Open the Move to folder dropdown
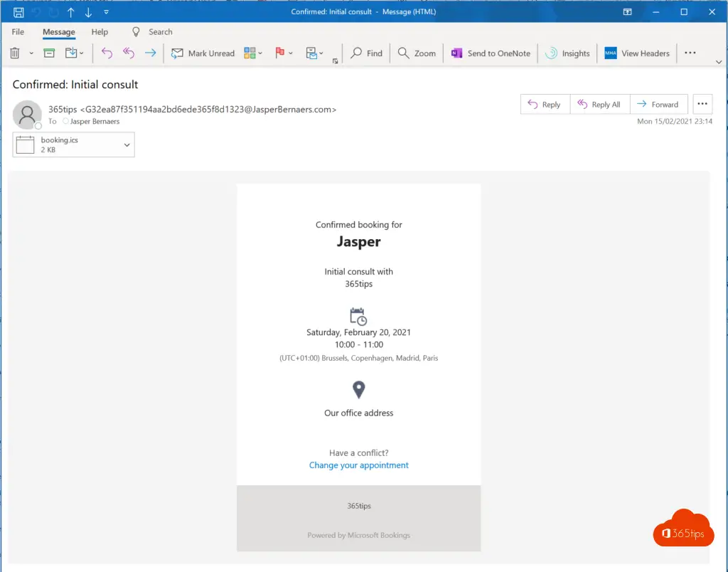The width and height of the screenshot is (728, 572). (x=74, y=53)
